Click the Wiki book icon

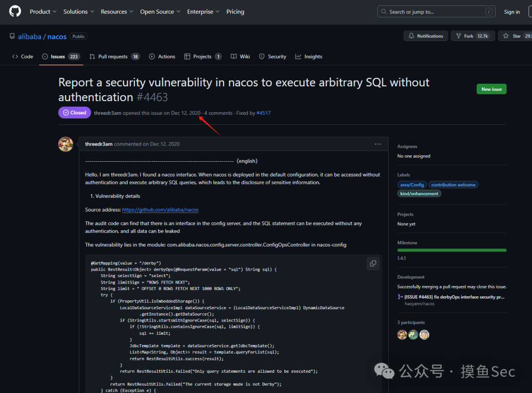pyautogui.click(x=233, y=57)
